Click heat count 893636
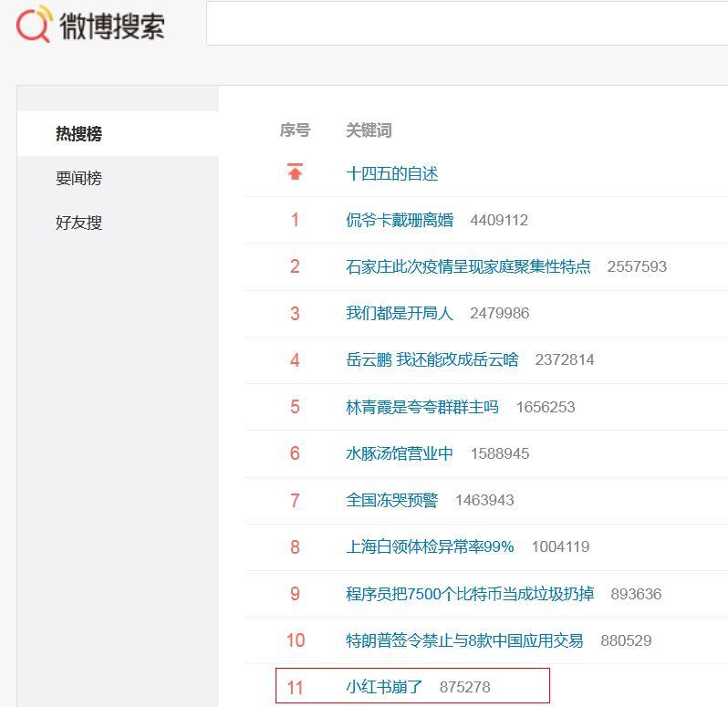This screenshot has height=707, width=728. coord(636,594)
